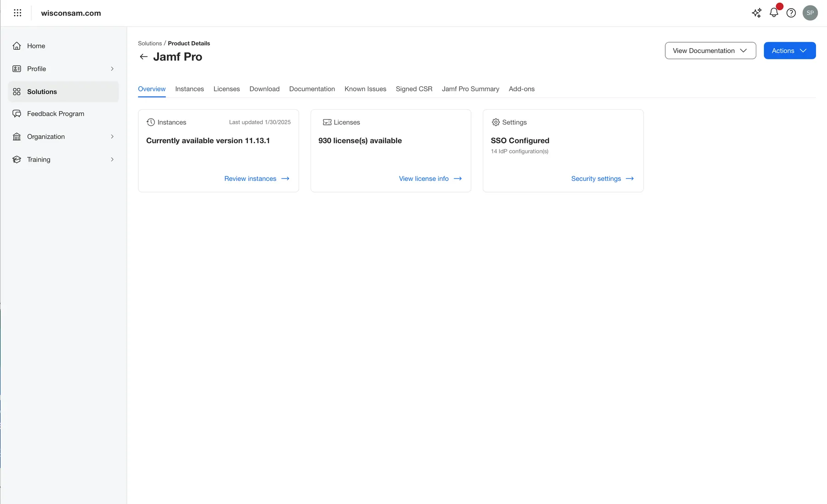Click the Security settings link

[596, 179]
